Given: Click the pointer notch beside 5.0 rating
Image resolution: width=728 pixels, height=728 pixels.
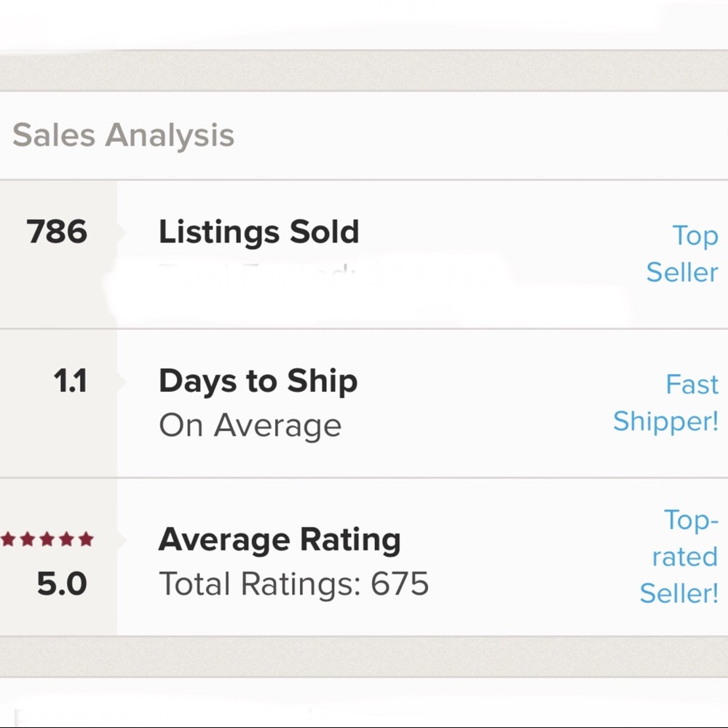Looking at the screenshot, I should [121, 540].
